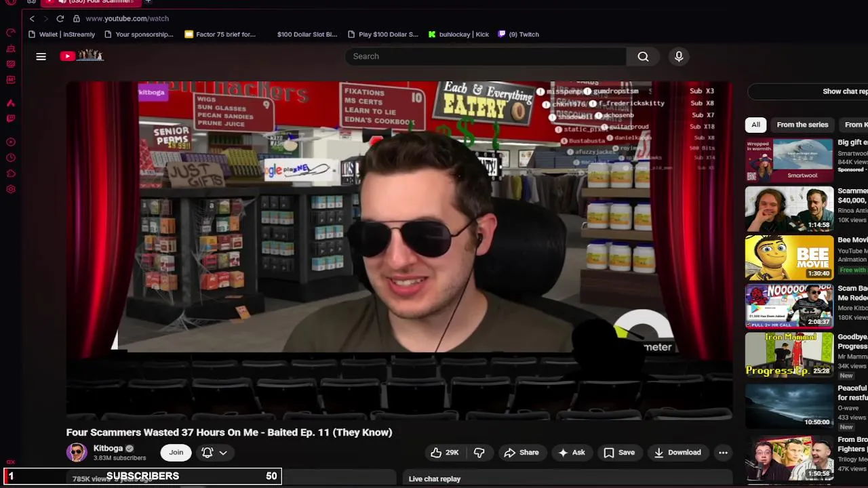Click Live chat replay heading

[435, 479]
